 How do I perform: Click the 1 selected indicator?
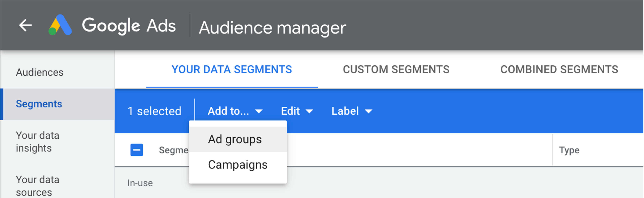(154, 111)
